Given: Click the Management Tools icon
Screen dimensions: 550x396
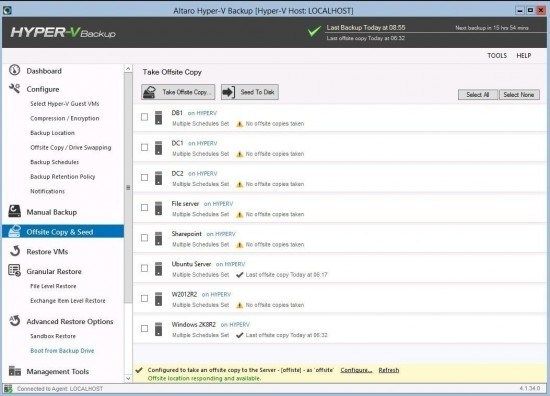Looking at the screenshot, I should 15,371.
